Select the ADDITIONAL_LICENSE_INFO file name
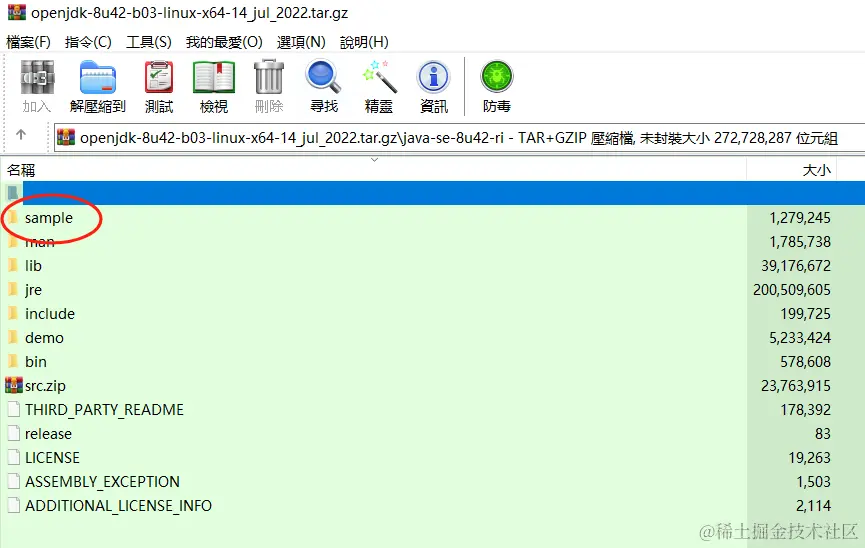 click(118, 506)
